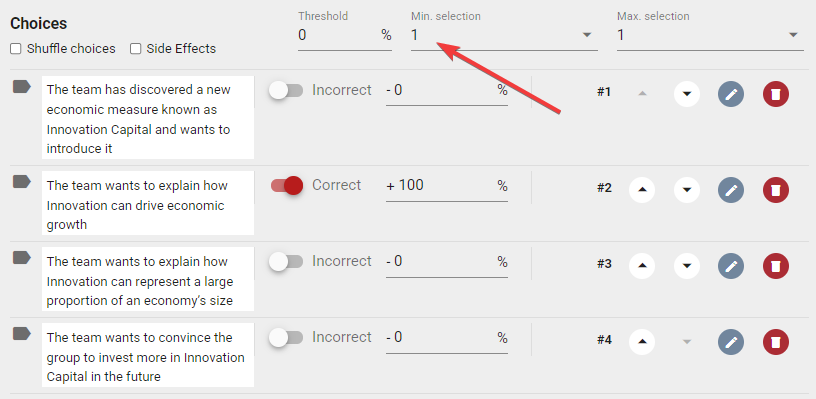
Task: Click choice #3 answer text box
Action: pyautogui.click(x=148, y=281)
